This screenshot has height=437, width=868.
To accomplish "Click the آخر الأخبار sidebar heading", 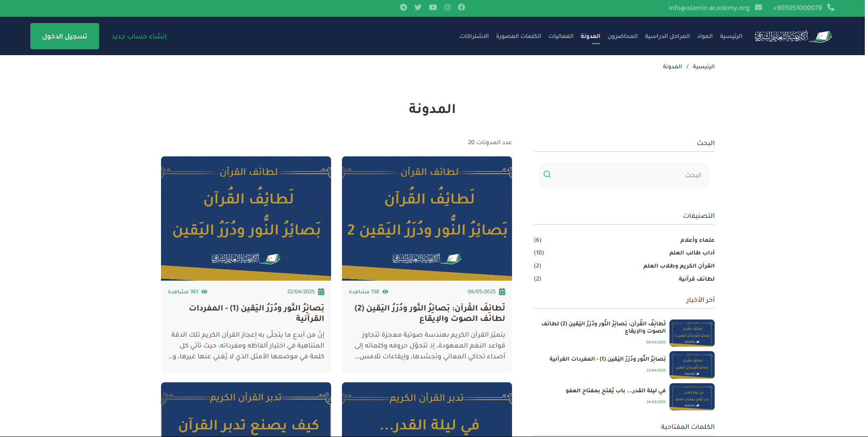I will point(700,300).
